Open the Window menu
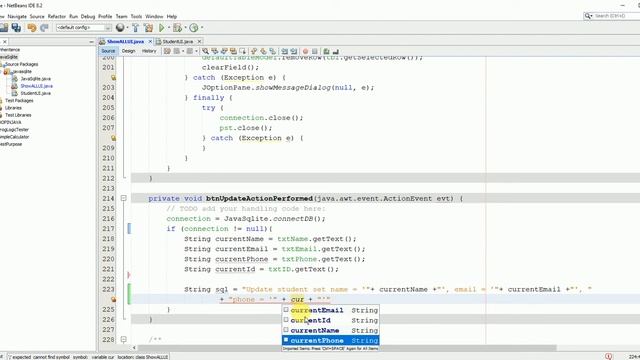This screenshot has width=640, height=360. (154, 17)
